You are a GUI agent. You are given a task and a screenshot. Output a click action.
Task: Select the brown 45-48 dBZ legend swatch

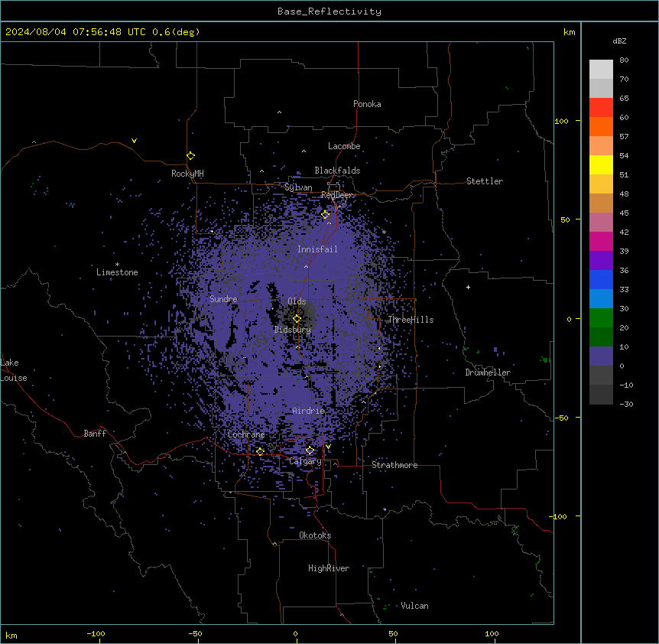click(x=601, y=203)
